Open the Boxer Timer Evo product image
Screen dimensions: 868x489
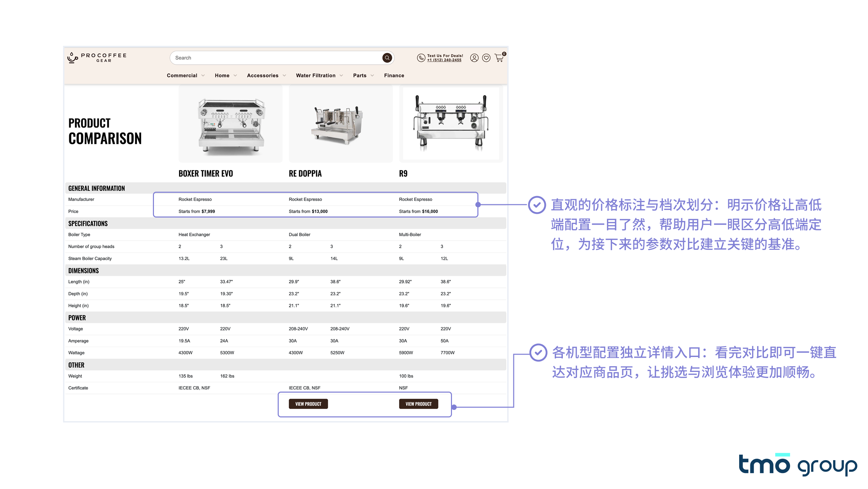231,124
